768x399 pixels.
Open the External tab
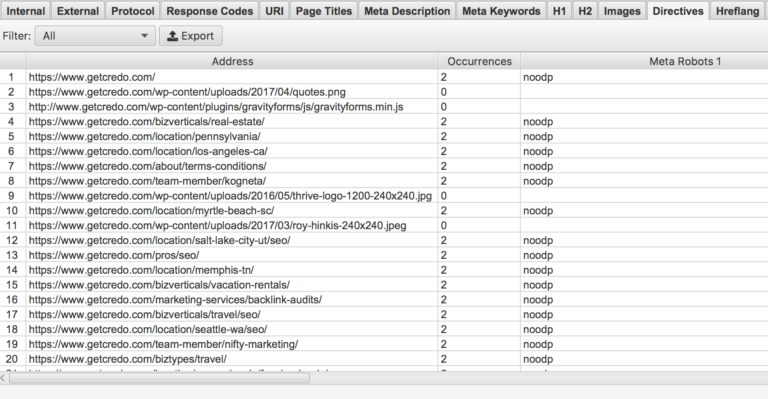coord(78,11)
